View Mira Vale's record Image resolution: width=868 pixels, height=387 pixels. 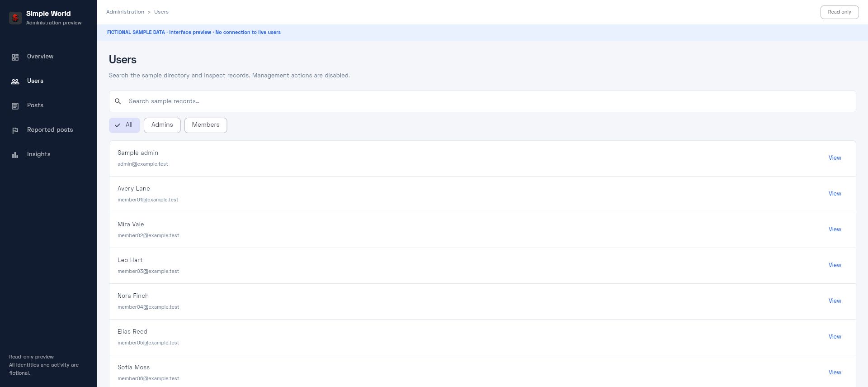coord(835,229)
